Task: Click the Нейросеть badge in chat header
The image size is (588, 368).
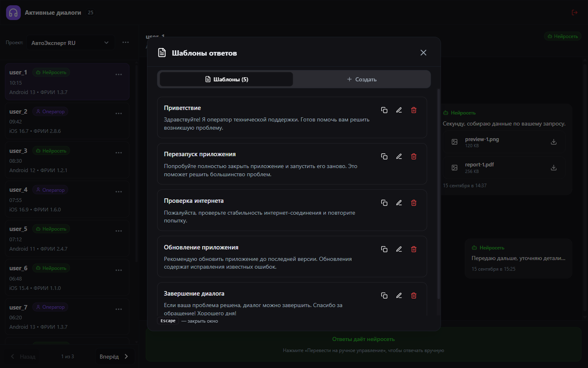Action: (563, 36)
